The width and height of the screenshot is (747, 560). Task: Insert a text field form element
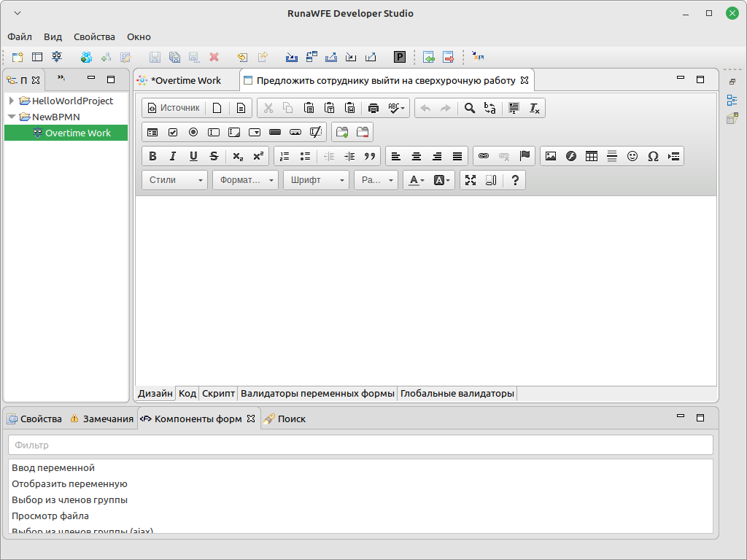pyautogui.click(x=214, y=133)
